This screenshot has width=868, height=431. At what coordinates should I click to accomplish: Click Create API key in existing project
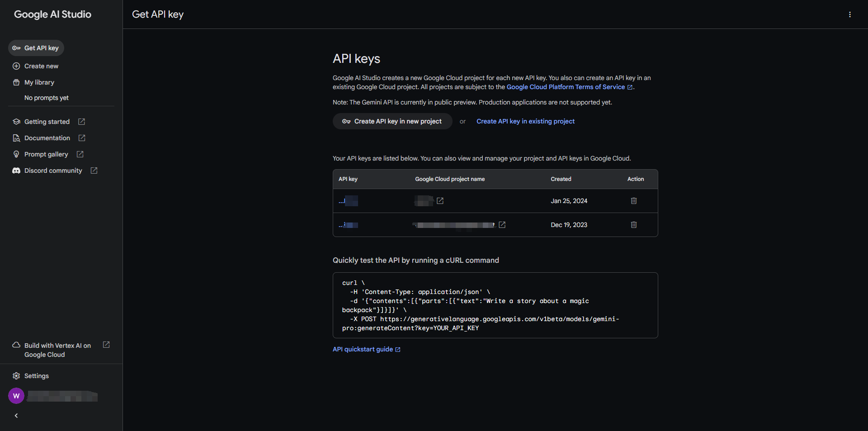[525, 121]
